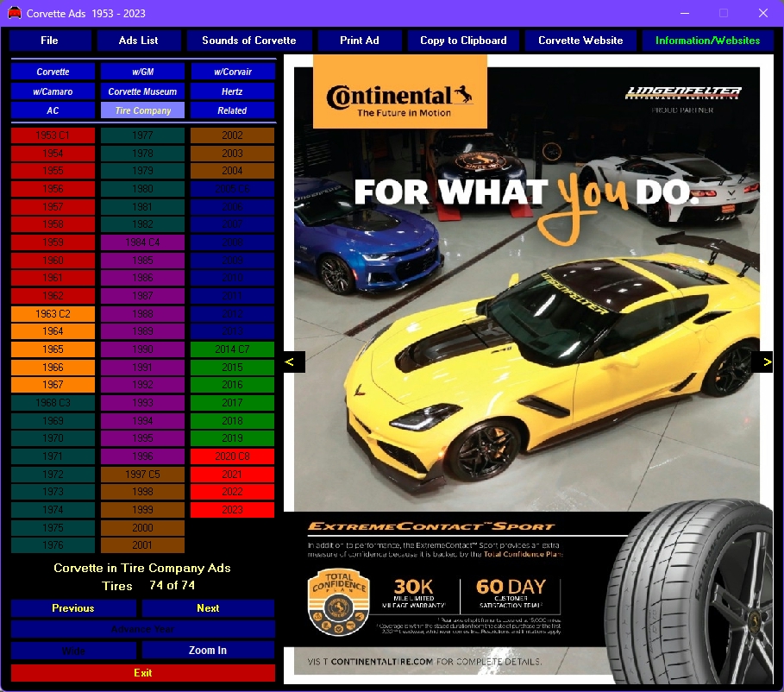Pick the 1990 year button

[x=142, y=349]
